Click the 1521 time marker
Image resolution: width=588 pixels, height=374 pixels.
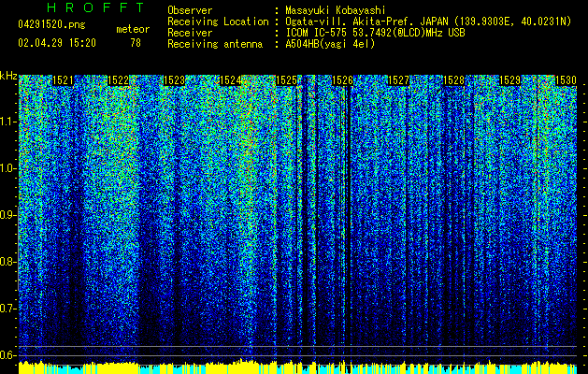point(63,80)
